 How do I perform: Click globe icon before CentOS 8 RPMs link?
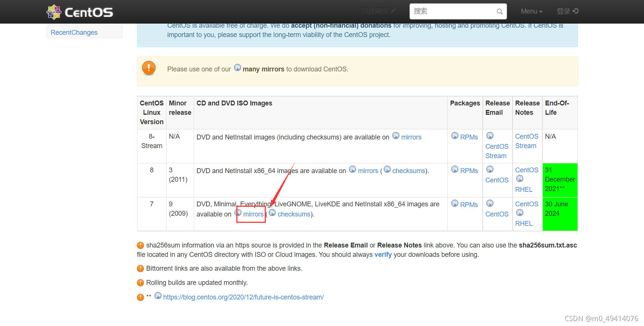(x=455, y=169)
